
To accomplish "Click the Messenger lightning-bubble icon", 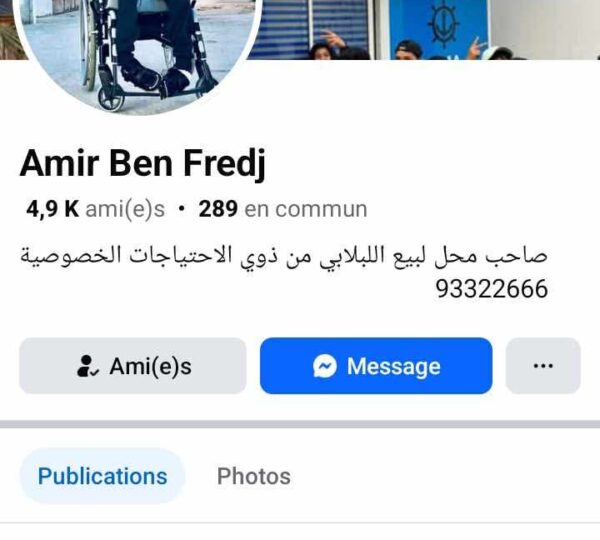I will pyautogui.click(x=325, y=366).
